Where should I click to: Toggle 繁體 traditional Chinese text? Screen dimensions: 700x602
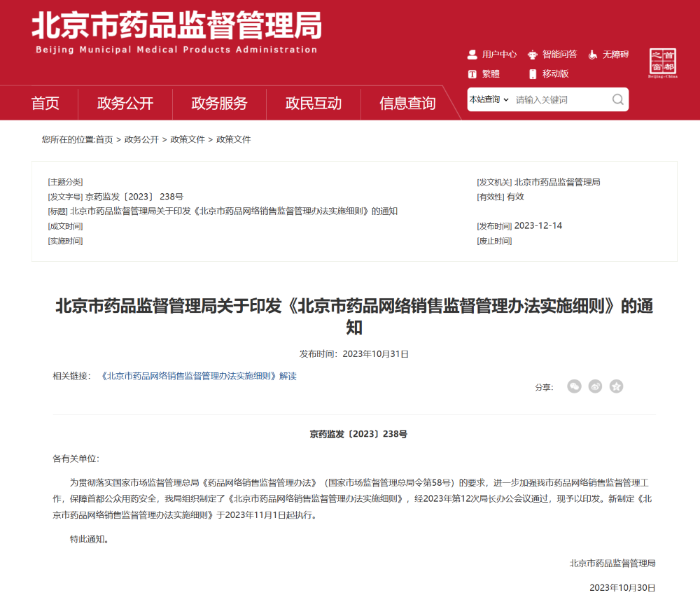(x=472, y=74)
